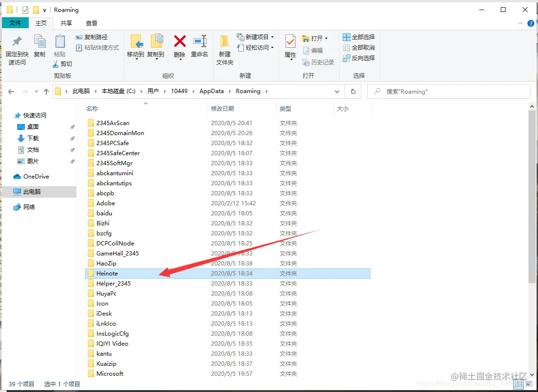Click the Copy icon in the clipboard group

(40, 42)
